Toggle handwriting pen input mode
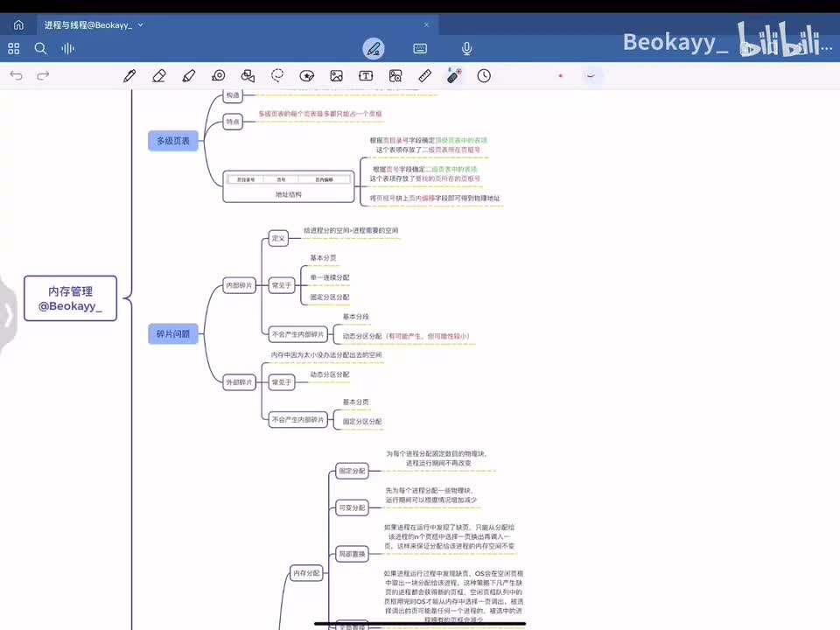Viewport: 840px width, 630px height. point(374,49)
